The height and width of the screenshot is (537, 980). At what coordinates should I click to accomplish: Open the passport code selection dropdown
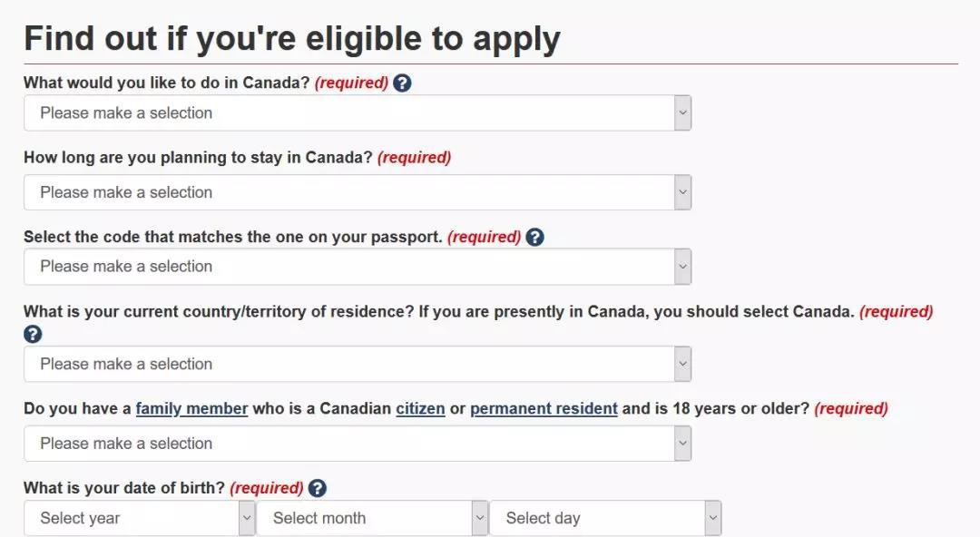pos(357,267)
